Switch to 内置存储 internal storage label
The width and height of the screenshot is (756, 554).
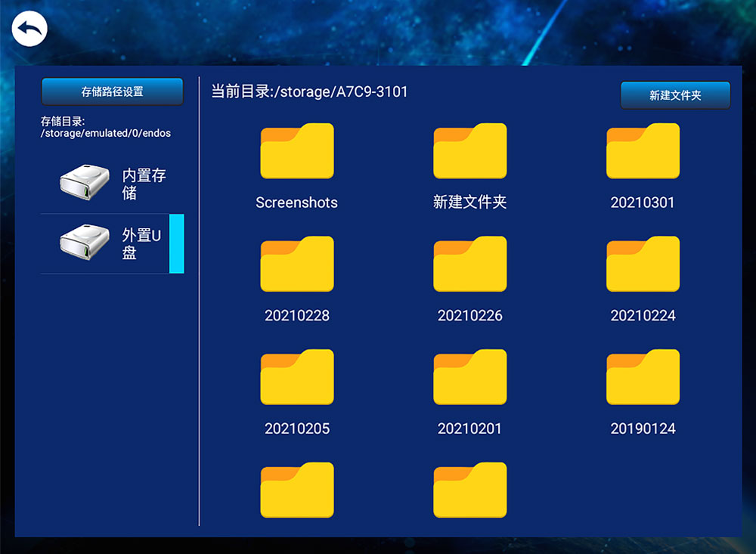coord(144,184)
